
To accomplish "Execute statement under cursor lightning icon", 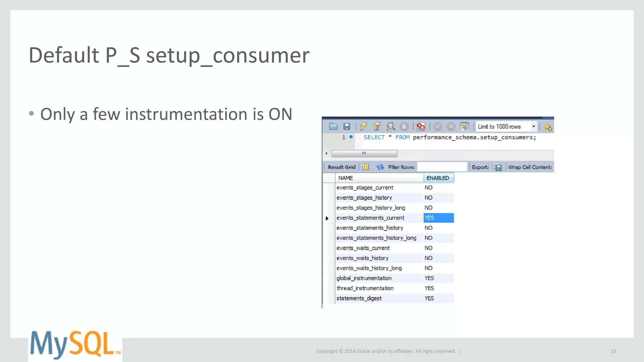I will pyautogui.click(x=377, y=127).
